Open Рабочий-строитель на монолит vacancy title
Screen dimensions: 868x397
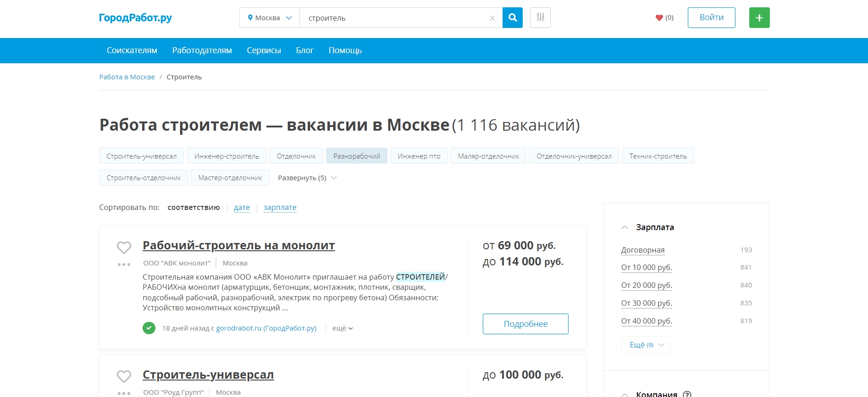click(x=239, y=246)
